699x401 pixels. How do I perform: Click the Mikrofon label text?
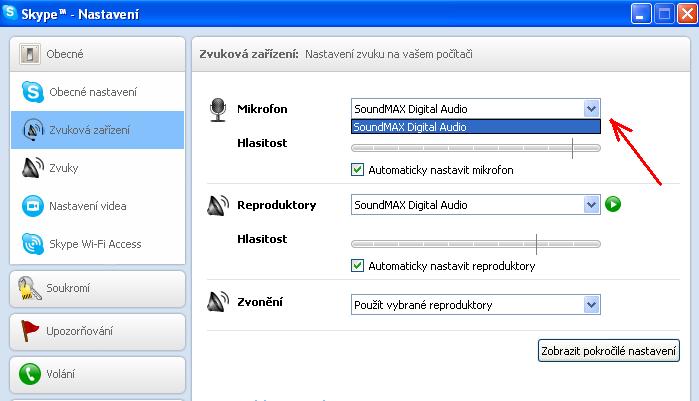pos(262,109)
